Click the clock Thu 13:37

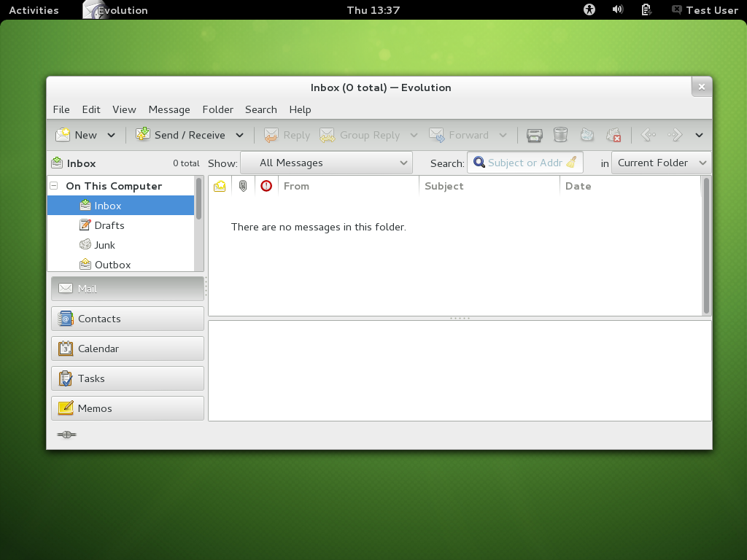coord(373,10)
